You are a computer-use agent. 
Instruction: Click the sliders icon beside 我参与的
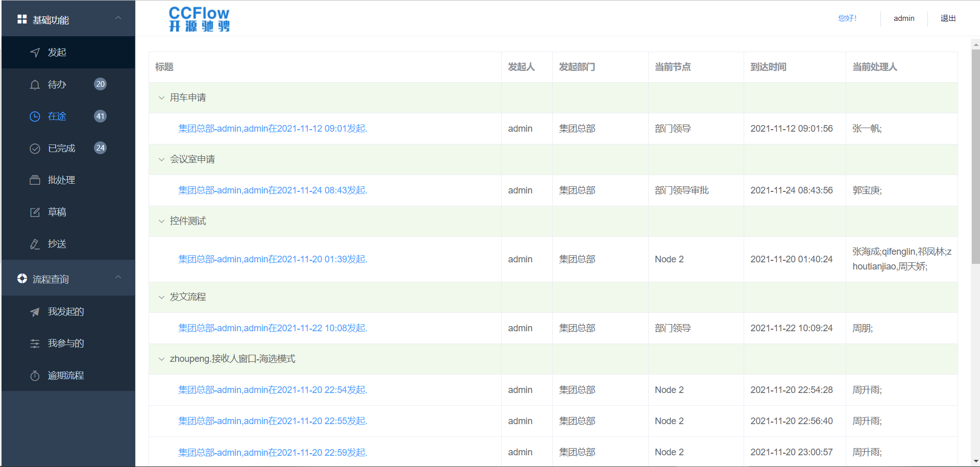point(35,343)
